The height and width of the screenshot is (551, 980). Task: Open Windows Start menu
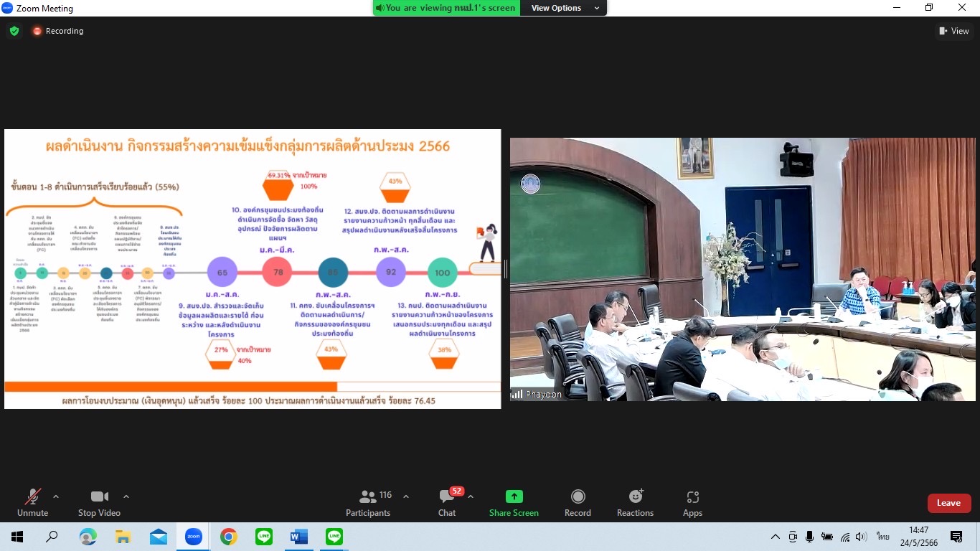[17, 537]
